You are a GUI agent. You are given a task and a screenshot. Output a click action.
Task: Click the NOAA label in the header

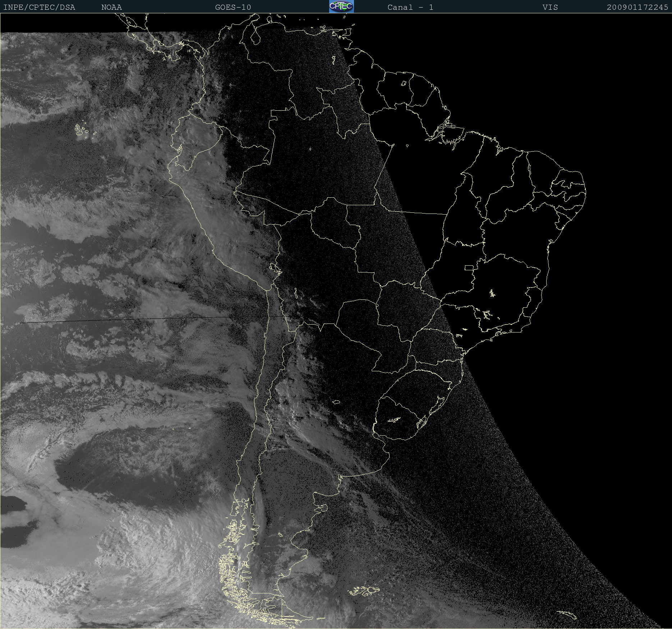pyautogui.click(x=111, y=7)
